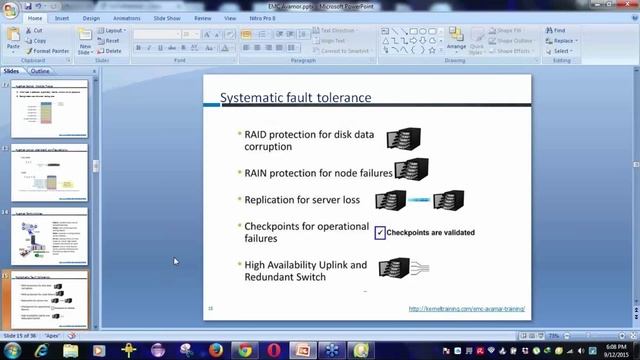The width and height of the screenshot is (640, 360).
Task: Undo the last action
Action: [x=38, y=6]
